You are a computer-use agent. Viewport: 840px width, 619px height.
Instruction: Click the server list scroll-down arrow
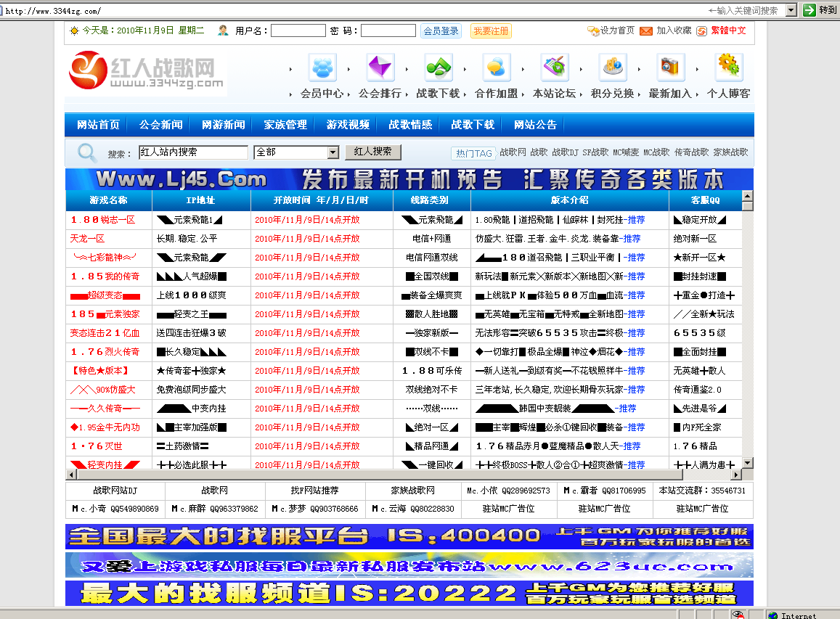pos(748,462)
